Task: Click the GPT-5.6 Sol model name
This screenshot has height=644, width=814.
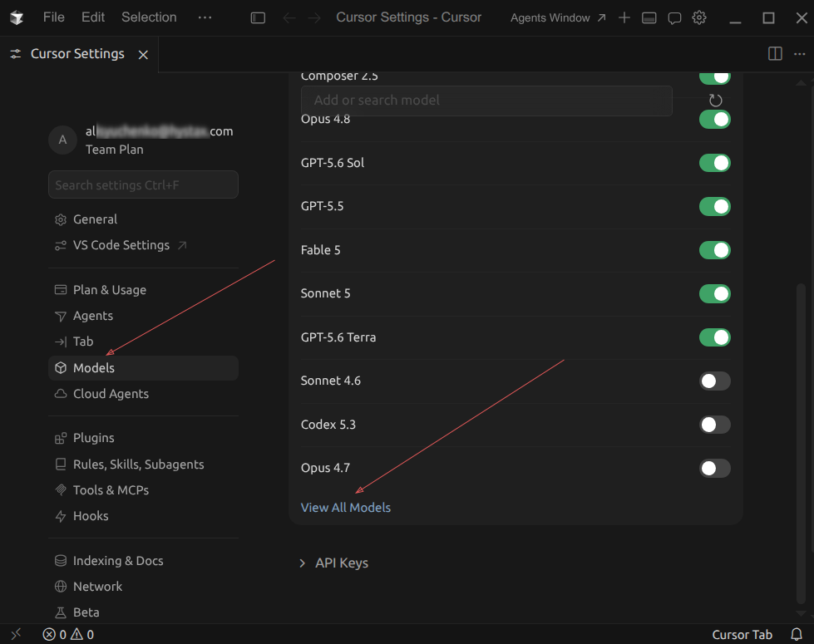Action: 333,163
